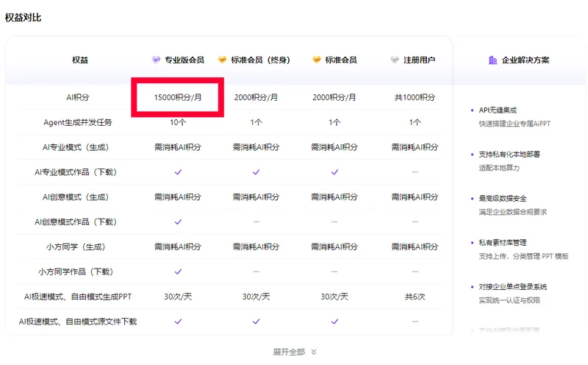Click the chevron beside 展开全部
This screenshot has width=588, height=365.
(314, 352)
